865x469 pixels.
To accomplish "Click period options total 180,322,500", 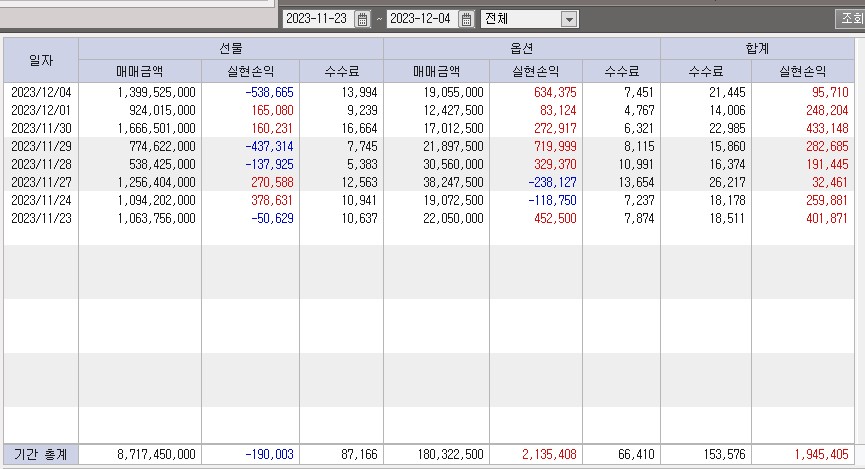I will coord(451,455).
